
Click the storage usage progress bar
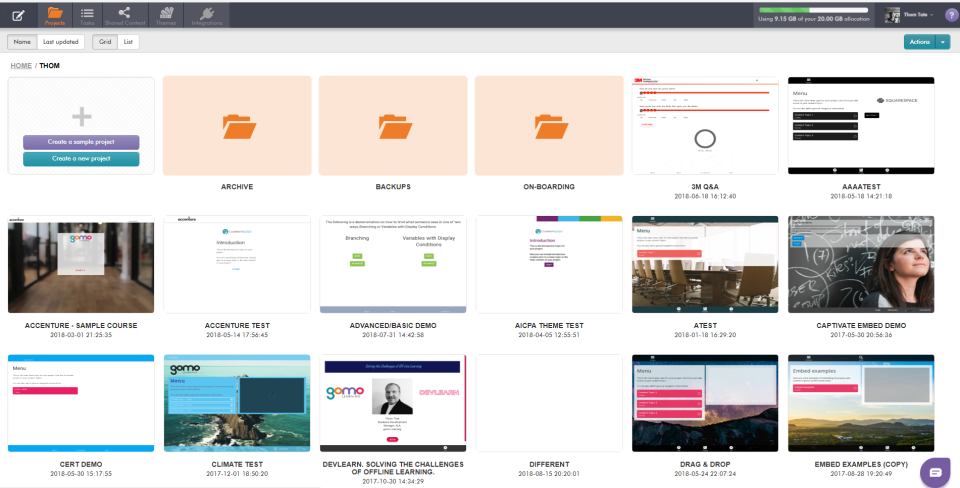click(814, 10)
